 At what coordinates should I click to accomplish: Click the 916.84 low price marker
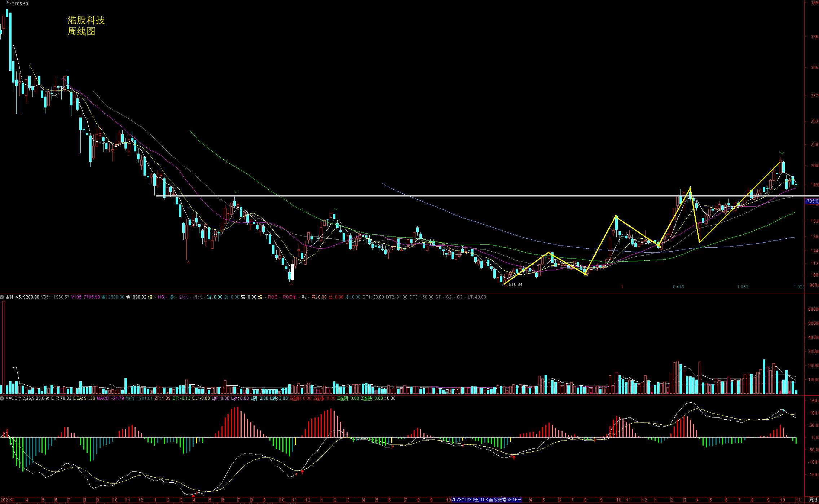click(515, 284)
